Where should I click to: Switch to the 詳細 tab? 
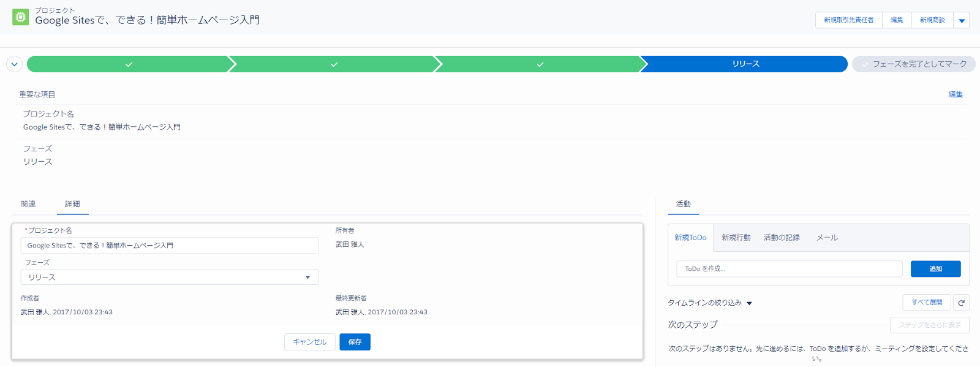point(72,204)
